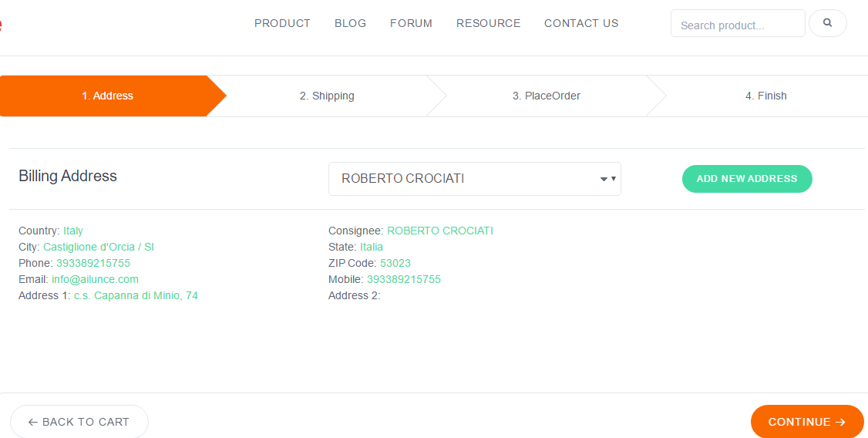
Task: Open the PRODUCT menu
Action: pyautogui.click(x=282, y=23)
